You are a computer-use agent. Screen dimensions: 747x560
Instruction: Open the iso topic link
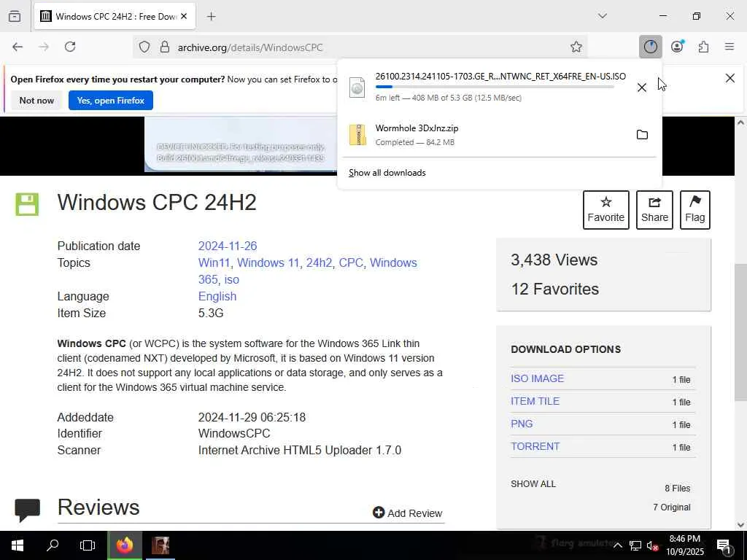coord(231,279)
